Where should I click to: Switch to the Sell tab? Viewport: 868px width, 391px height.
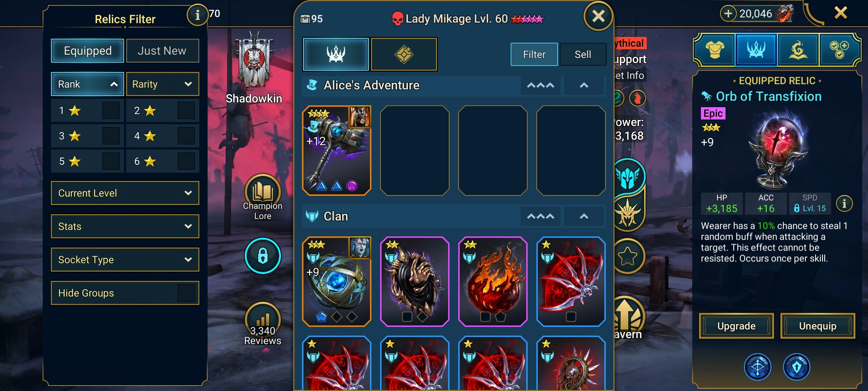click(x=583, y=54)
